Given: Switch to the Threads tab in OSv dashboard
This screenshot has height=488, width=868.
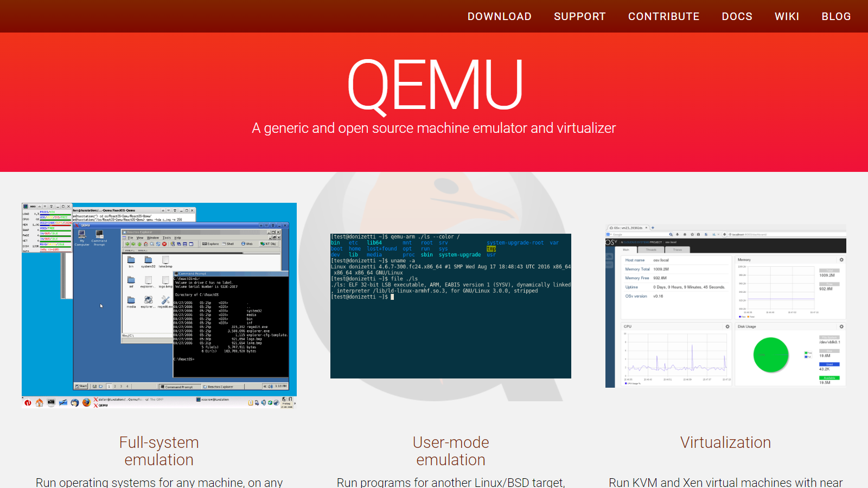Looking at the screenshot, I should [651, 250].
